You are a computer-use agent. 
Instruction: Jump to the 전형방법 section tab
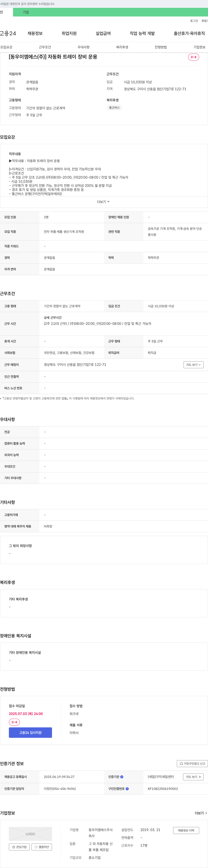(x=161, y=47)
